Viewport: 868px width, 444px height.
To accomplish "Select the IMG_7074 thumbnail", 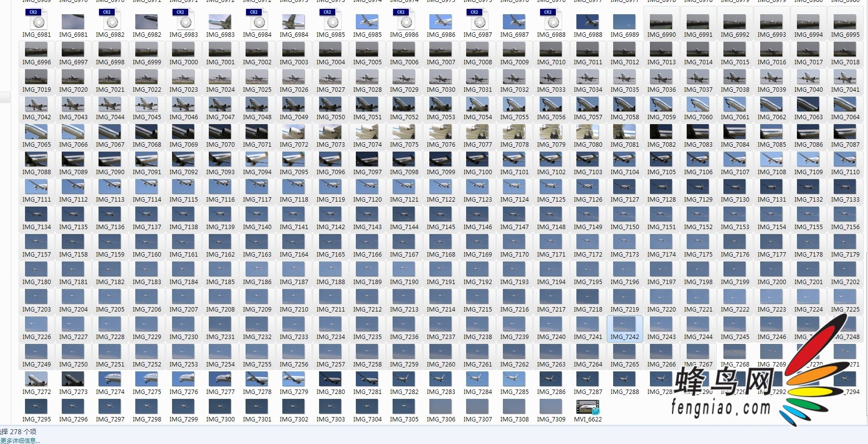I will pos(367,131).
